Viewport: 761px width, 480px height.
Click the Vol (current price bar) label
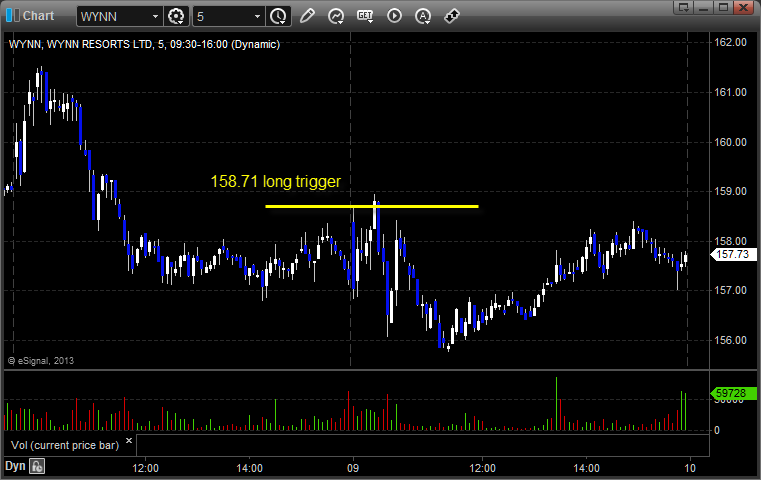(65, 445)
